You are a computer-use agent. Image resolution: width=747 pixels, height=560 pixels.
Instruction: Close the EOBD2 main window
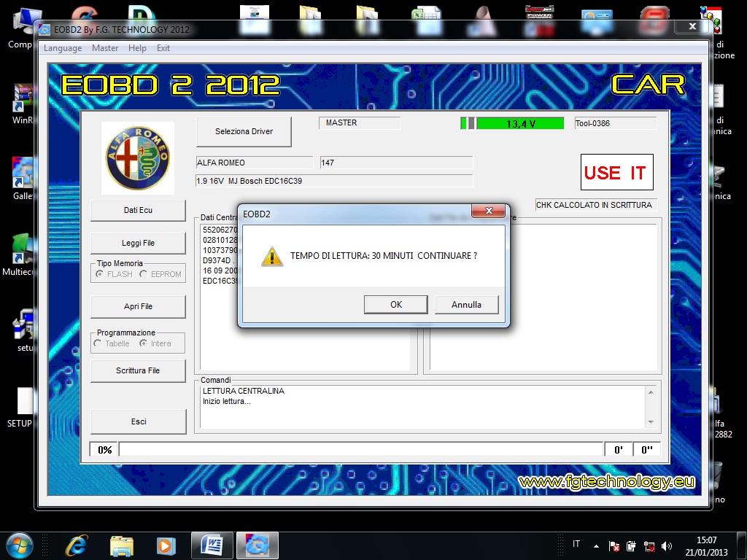(693, 27)
